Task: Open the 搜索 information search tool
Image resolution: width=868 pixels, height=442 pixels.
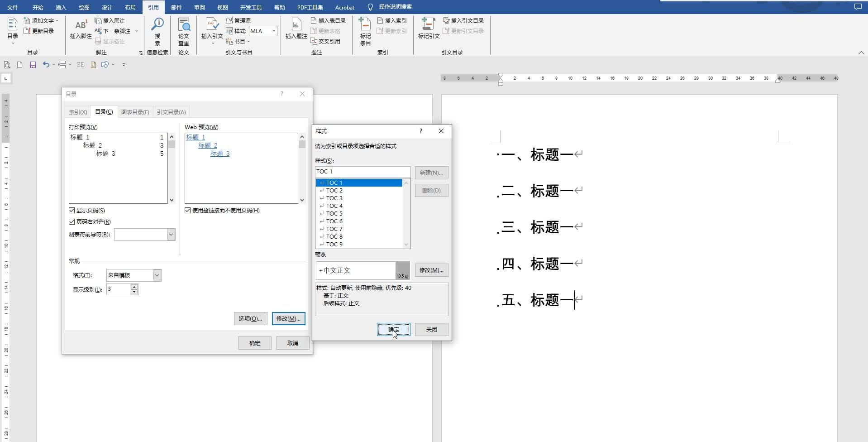Action: click(157, 32)
